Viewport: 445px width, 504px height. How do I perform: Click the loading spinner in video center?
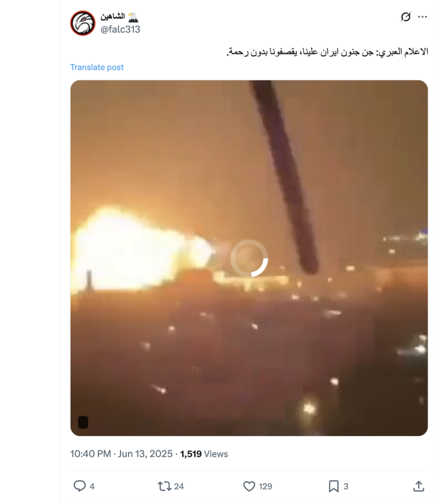249,258
